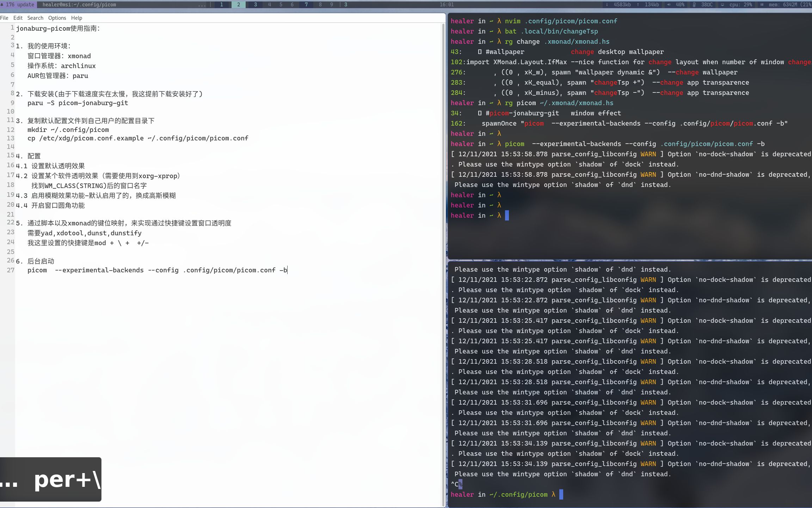The image size is (812, 508).
Task: Focus the bottom terminal prompt in ~/.config/picom
Action: [x=561, y=495]
